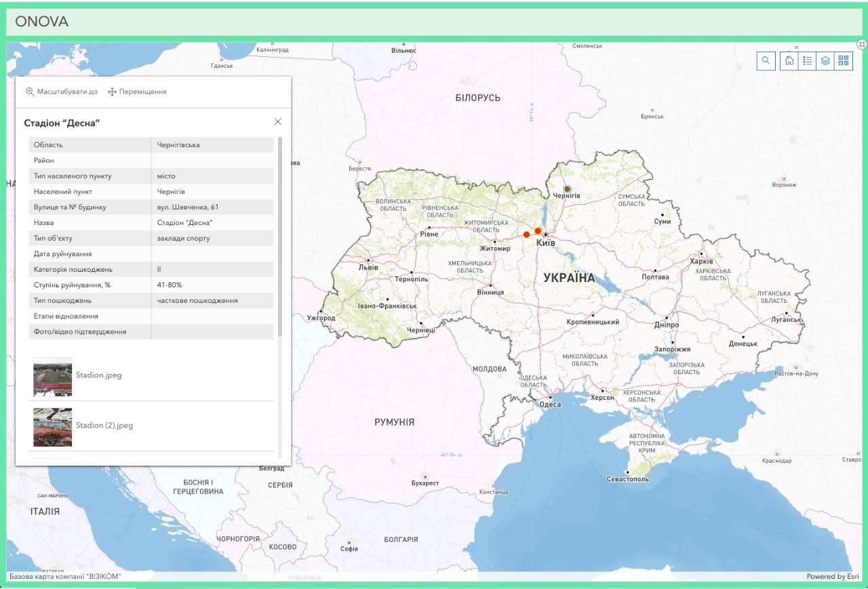
Task: Click the Дата руйнування label
Action: click(x=63, y=254)
